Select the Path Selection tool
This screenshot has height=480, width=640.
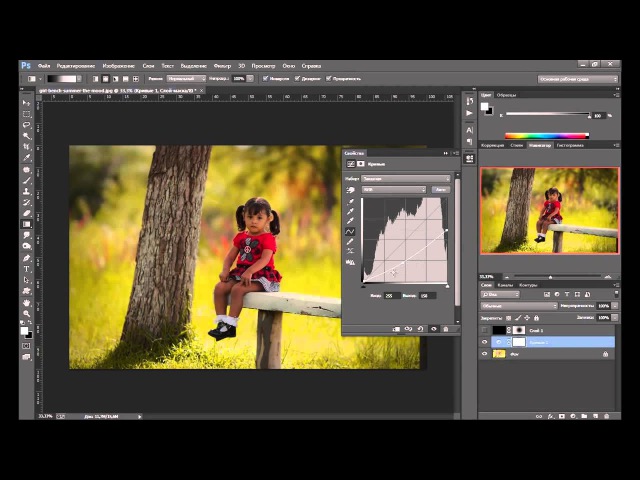click(x=27, y=280)
